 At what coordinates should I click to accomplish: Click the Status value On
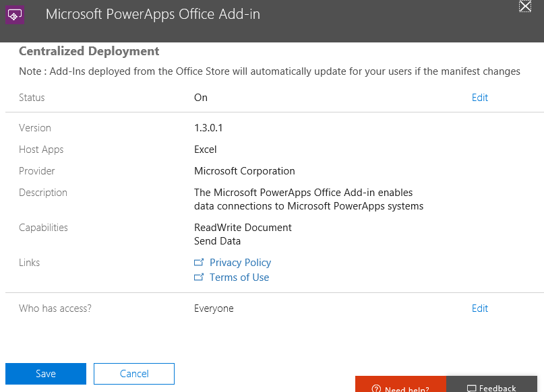point(201,98)
